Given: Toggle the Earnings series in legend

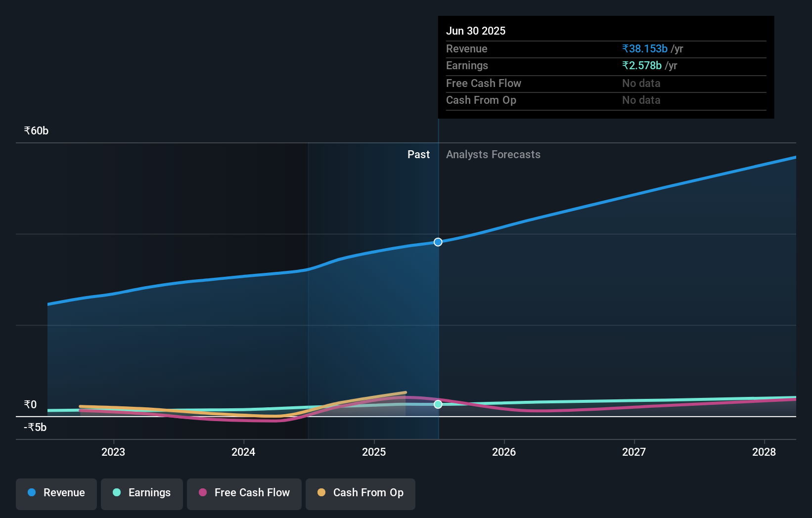Looking at the screenshot, I should (142, 494).
